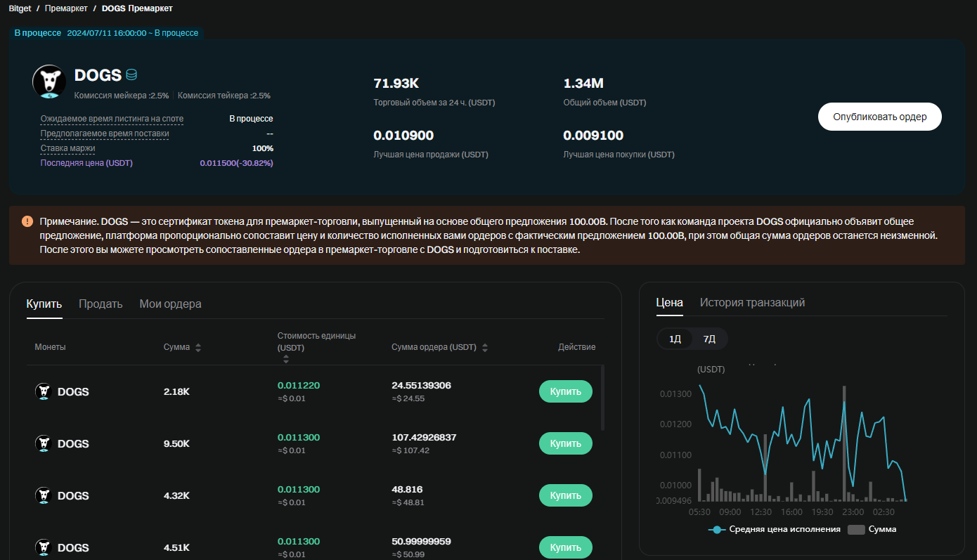The width and height of the screenshot is (977, 560).
Task: Click the Ставка маржи label
Action: pos(67,148)
